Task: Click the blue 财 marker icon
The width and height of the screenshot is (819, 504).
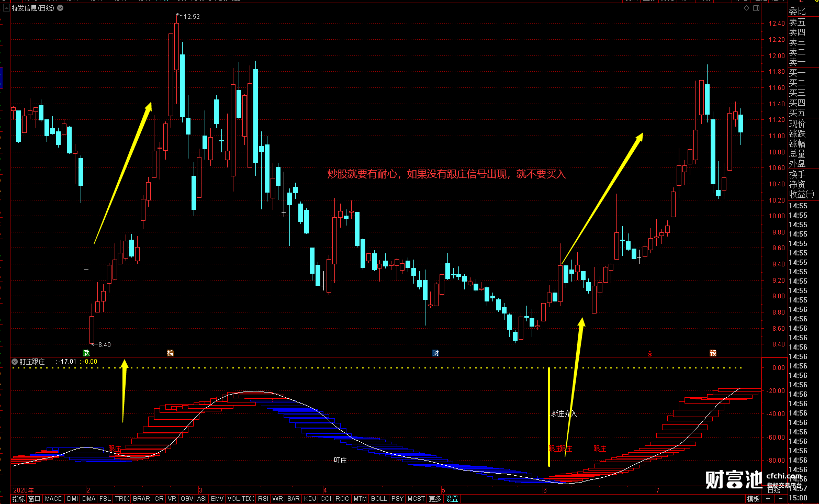Action: [435, 353]
